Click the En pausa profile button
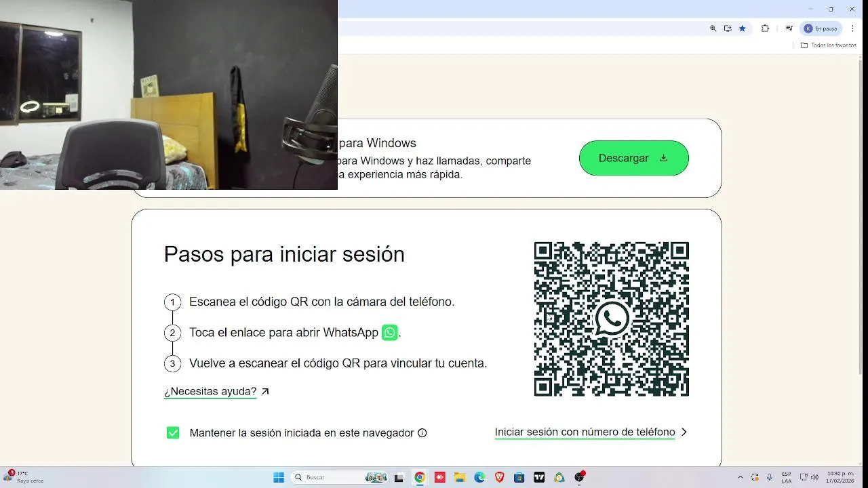Screen dimensions: 868x488 (x=822, y=28)
